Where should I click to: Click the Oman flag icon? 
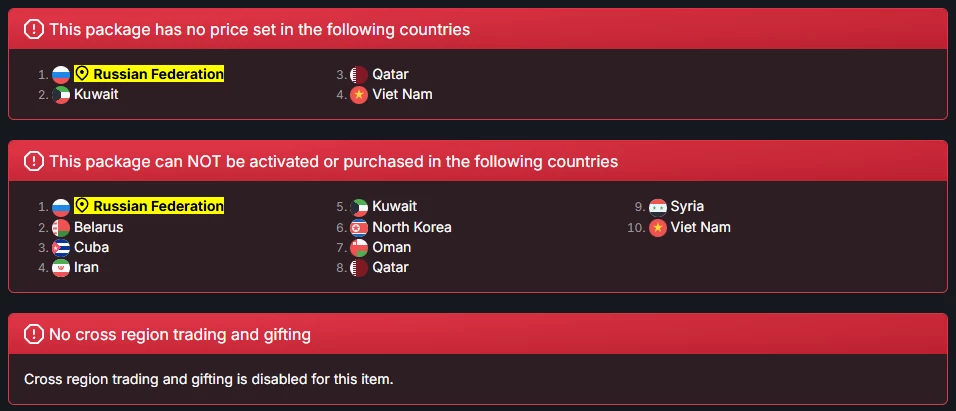(359, 247)
